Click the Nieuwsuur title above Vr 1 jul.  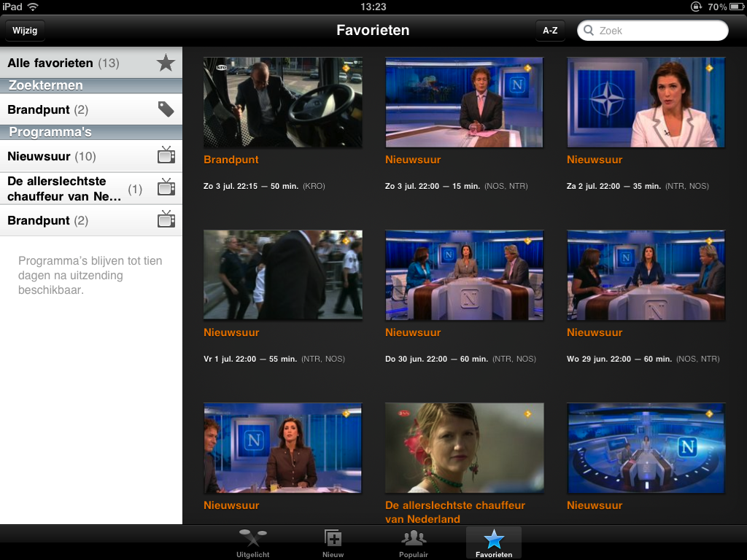click(231, 332)
